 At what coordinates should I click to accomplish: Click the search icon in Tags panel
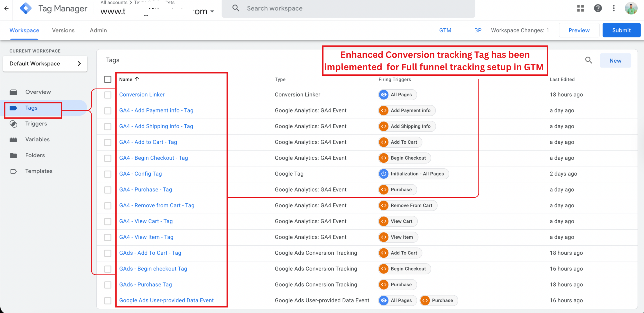(x=588, y=60)
